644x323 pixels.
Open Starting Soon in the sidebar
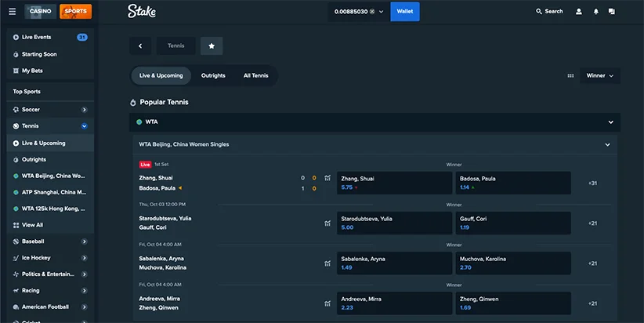[x=50, y=54]
